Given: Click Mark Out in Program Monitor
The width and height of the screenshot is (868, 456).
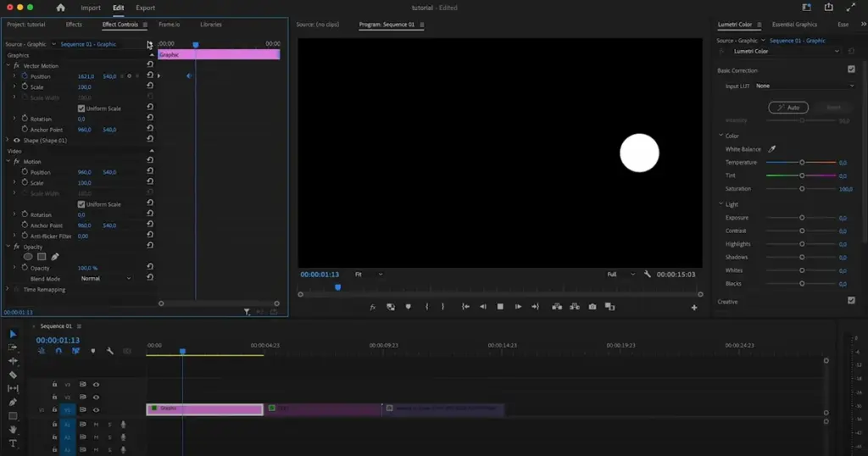Looking at the screenshot, I should (x=442, y=307).
